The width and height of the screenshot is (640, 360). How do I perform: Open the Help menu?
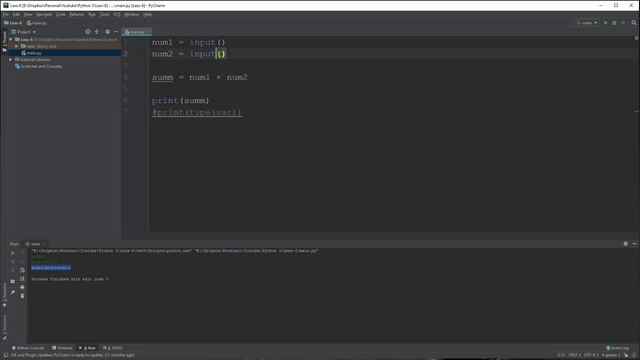click(x=147, y=14)
